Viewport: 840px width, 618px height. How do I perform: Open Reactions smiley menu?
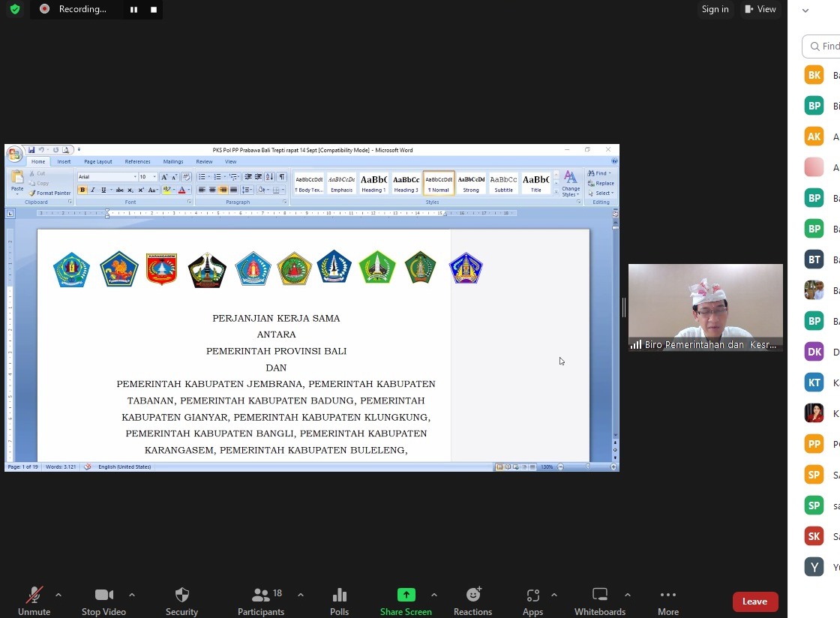472,601
